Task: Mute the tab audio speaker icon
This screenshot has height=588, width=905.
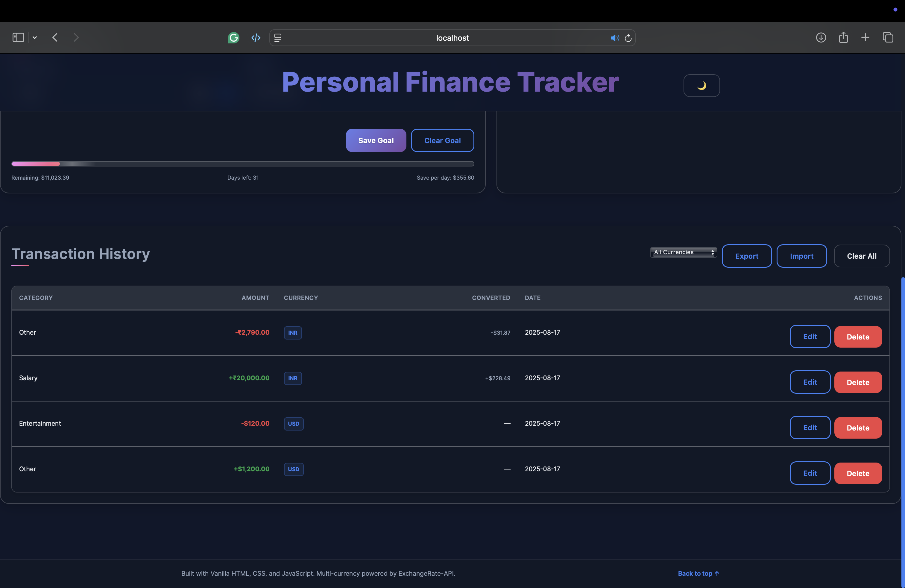Action: (614, 38)
